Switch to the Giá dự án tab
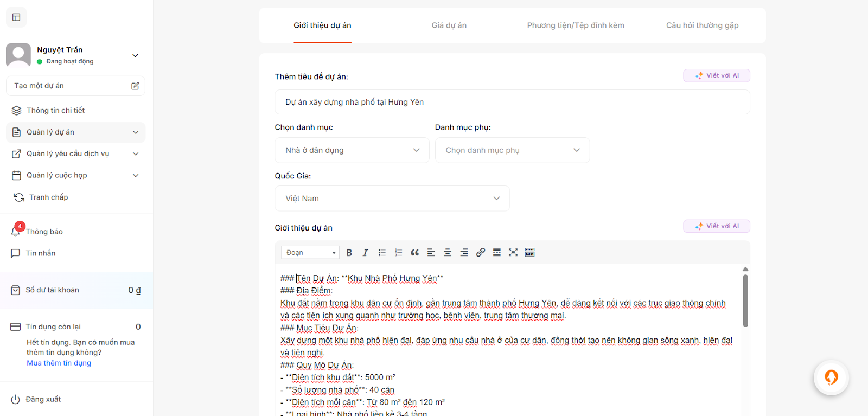This screenshot has height=416, width=868. pyautogui.click(x=449, y=25)
